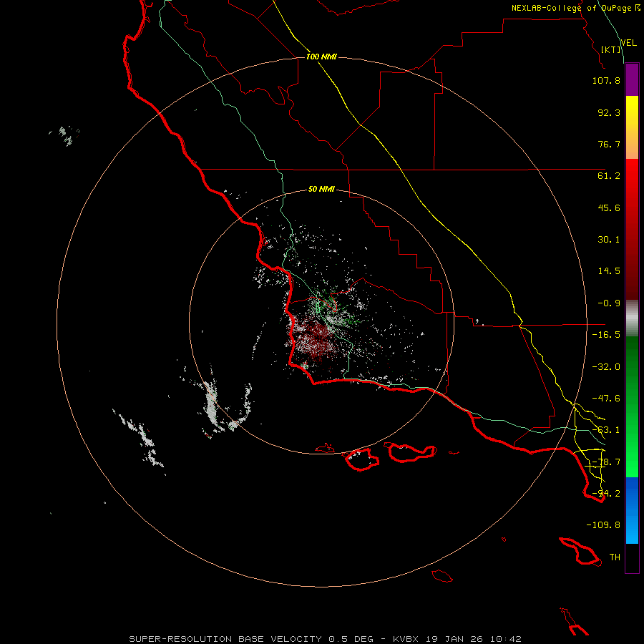
Task: Click the [KT] units label
Action: [x=611, y=49]
